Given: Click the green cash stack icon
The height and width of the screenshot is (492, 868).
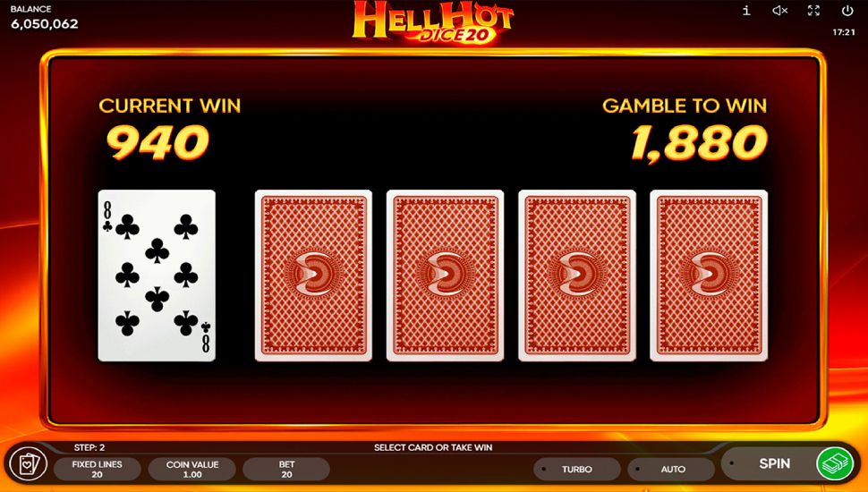Looking at the screenshot, I should pyautogui.click(x=835, y=463).
